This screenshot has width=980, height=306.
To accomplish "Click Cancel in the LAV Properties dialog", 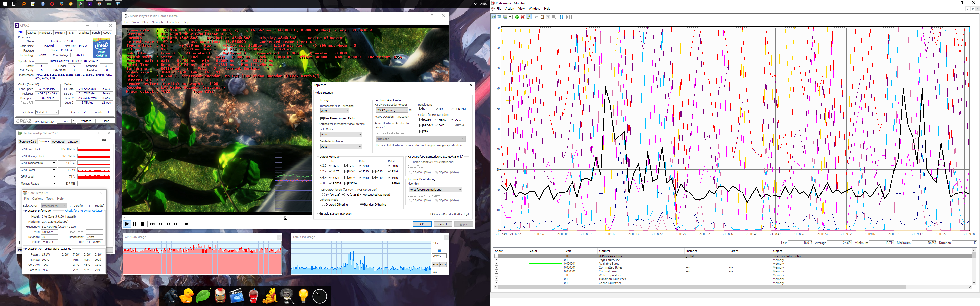I will point(443,224).
